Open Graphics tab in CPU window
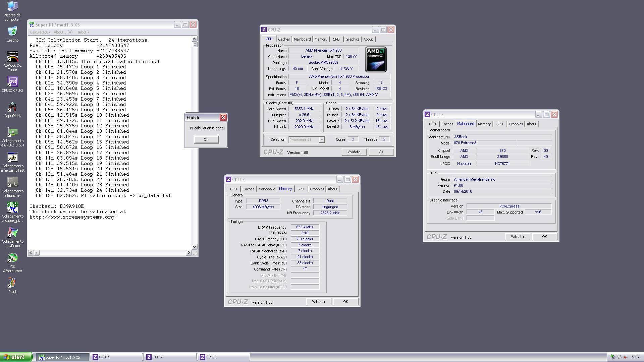The width and height of the screenshot is (644, 362). click(353, 39)
